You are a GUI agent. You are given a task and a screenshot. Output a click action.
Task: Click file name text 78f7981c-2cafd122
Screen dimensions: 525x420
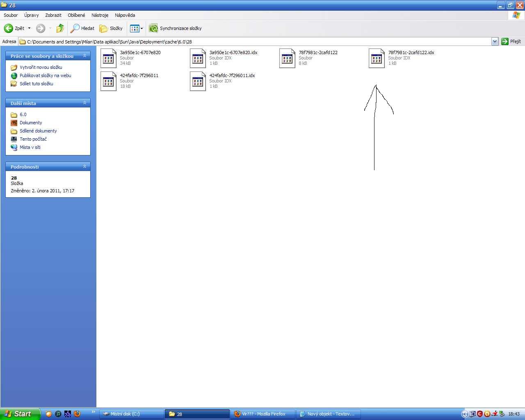pos(318,52)
